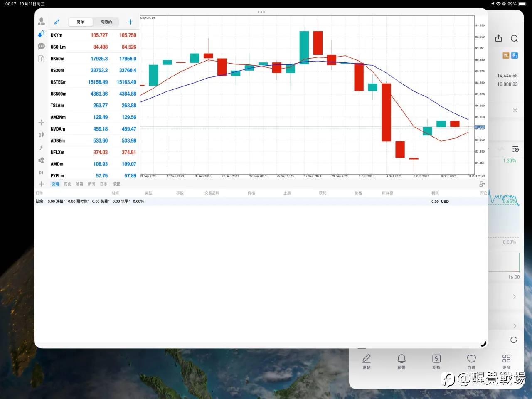Screen dimensions: 532x399
Task: Tap the plus icon beside trade tabs
Action: click(x=41, y=184)
